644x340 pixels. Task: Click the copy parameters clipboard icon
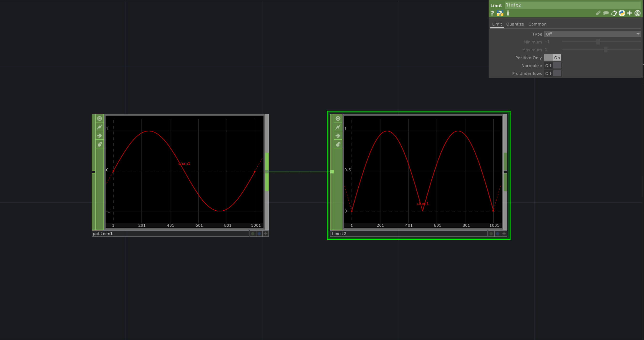tap(613, 13)
